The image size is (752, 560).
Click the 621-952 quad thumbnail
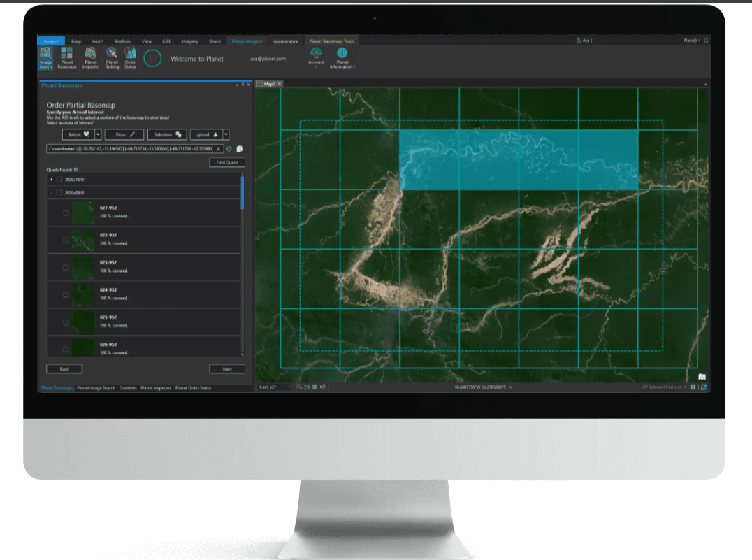pos(83,213)
